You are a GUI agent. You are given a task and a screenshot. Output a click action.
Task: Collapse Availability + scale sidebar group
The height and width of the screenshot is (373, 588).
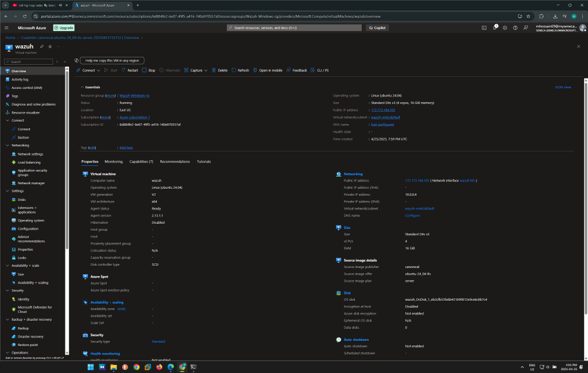[7, 266]
